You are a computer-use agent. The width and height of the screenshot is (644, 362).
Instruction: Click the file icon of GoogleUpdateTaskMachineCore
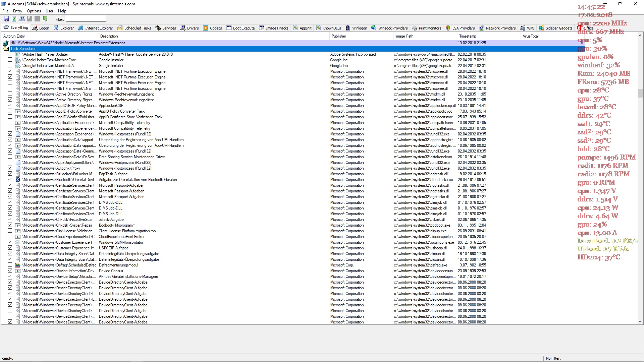[18, 60]
